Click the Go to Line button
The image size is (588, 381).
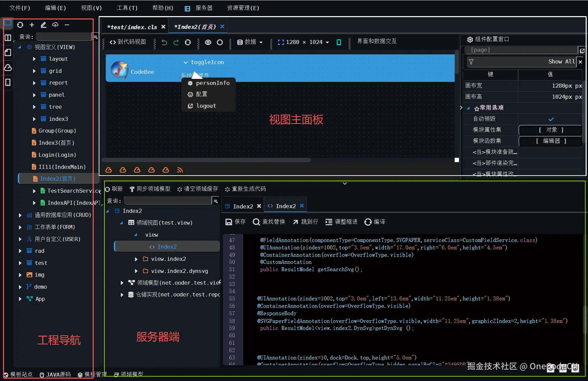point(306,222)
